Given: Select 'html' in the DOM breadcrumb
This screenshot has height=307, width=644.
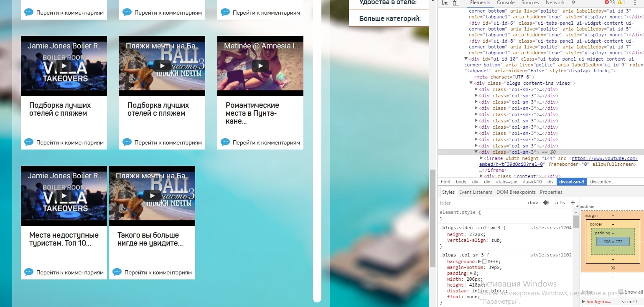Looking at the screenshot, I should tap(445, 182).
